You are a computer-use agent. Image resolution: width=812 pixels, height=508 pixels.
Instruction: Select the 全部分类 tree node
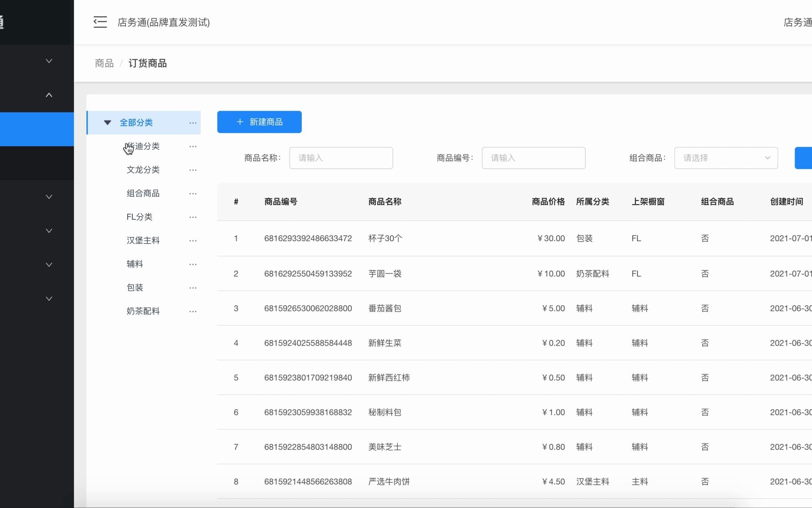[136, 122]
